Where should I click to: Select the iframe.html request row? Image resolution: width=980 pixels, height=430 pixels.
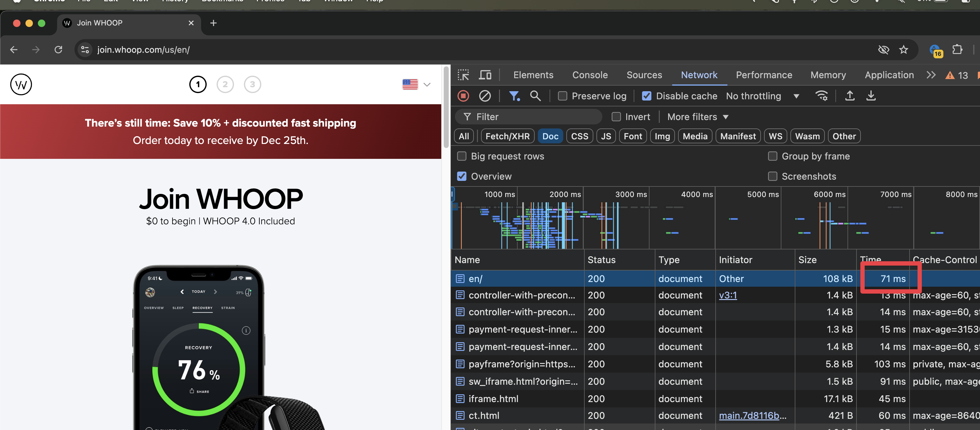(715, 399)
